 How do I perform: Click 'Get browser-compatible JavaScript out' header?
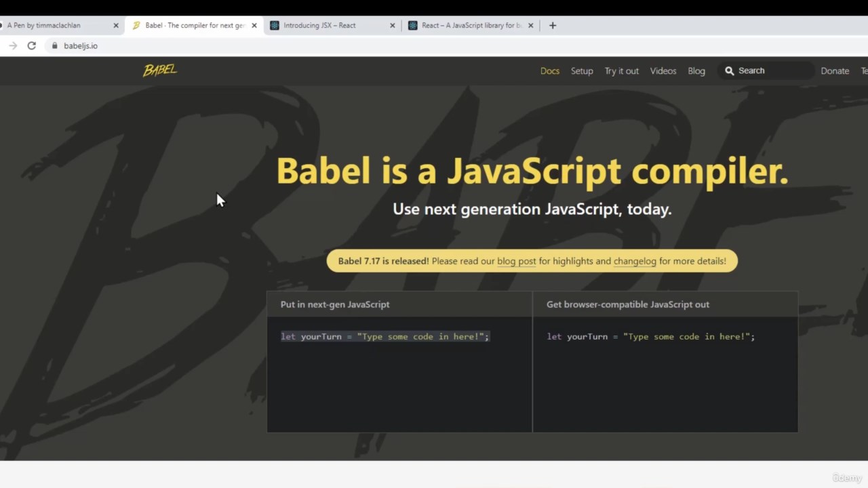point(628,304)
